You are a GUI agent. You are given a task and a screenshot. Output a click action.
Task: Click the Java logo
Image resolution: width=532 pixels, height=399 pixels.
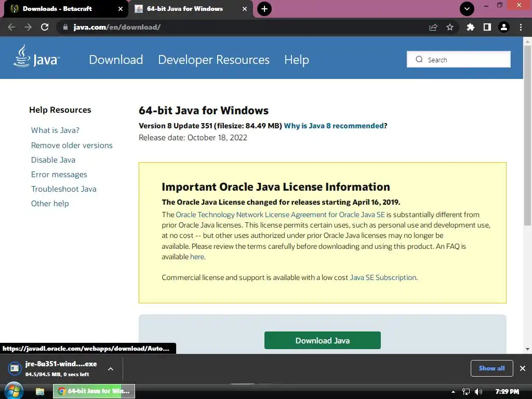click(x=37, y=56)
